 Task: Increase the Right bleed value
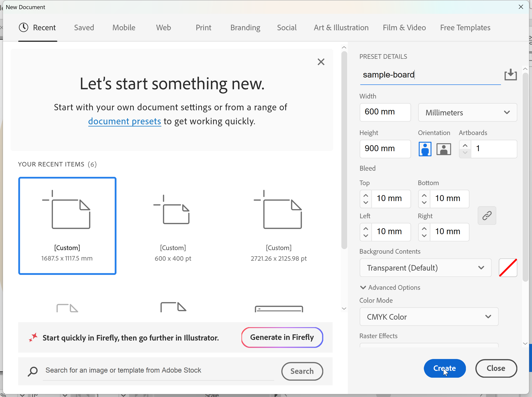pos(424,229)
